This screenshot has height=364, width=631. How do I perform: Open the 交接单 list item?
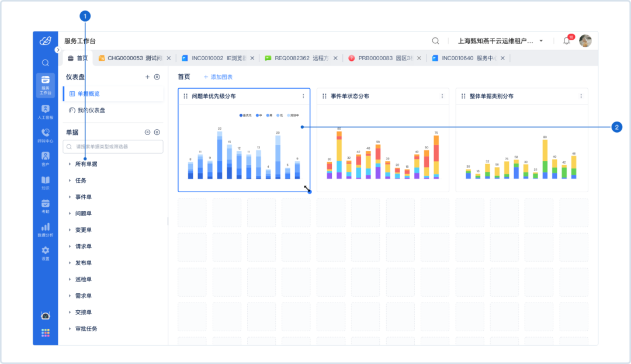84,313
